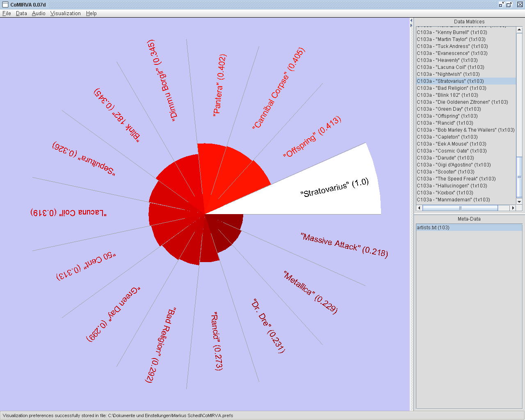Select matrix "Evanescence" (1x103)
This screenshot has width=525, height=420.
(466, 53)
